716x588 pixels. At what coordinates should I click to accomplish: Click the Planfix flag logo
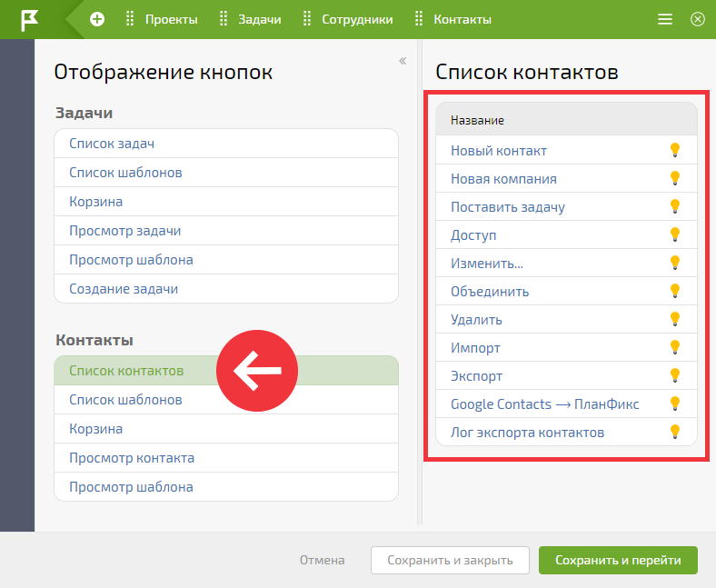click(x=30, y=20)
